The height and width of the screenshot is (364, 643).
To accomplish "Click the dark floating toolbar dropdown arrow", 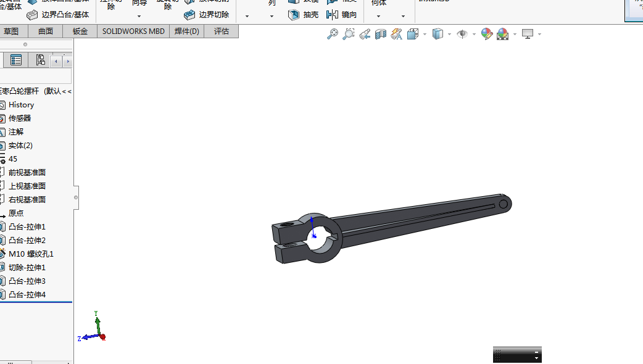I will pos(536,358).
